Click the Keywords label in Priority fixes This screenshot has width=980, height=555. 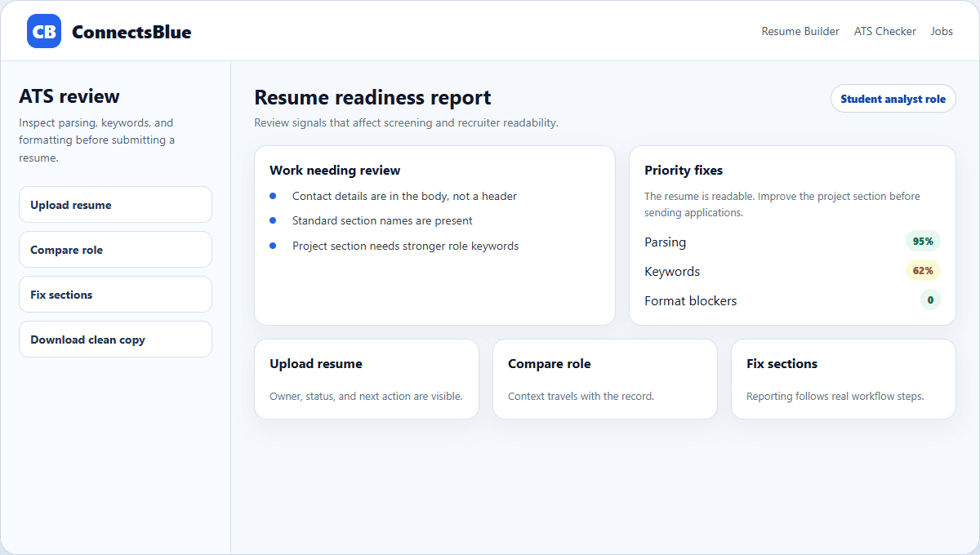[x=672, y=272]
